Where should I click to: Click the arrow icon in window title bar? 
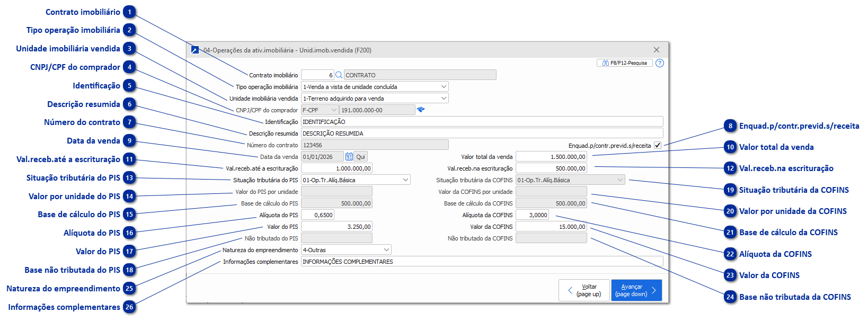(194, 50)
